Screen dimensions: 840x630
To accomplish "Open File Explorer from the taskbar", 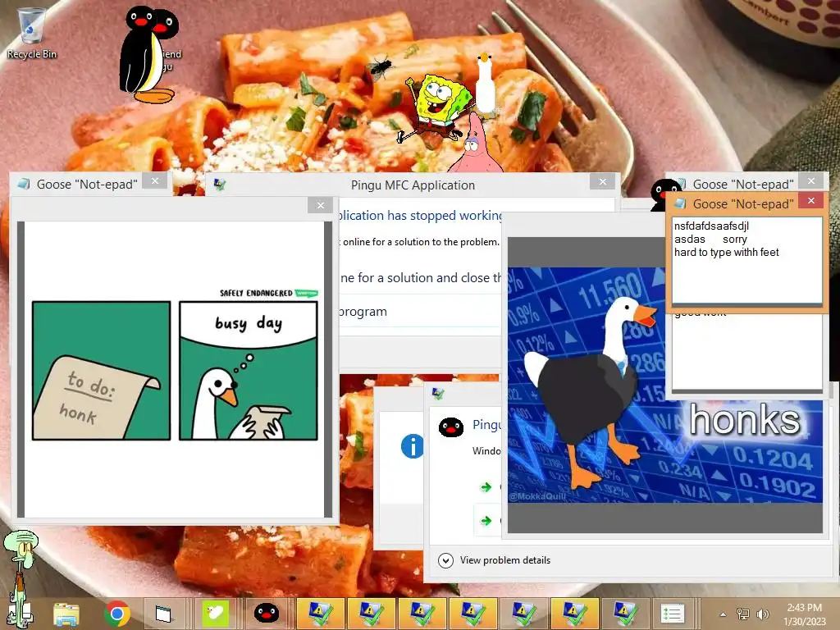I will coord(66,614).
